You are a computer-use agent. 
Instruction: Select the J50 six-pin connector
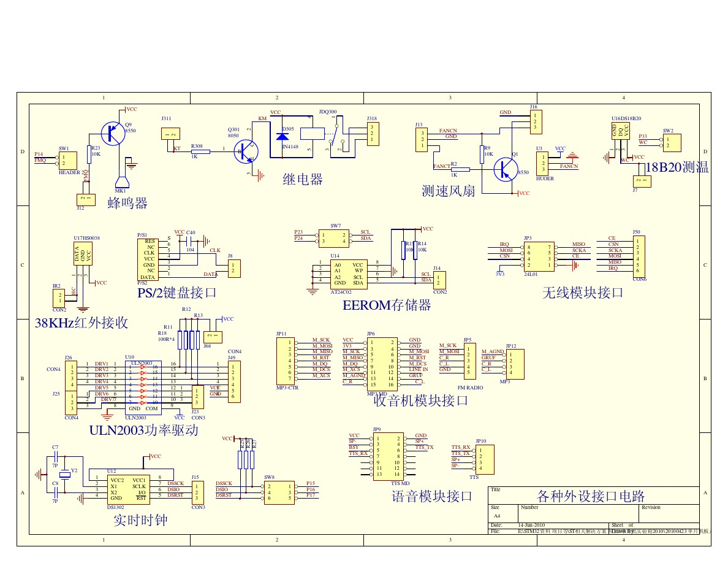click(x=639, y=256)
